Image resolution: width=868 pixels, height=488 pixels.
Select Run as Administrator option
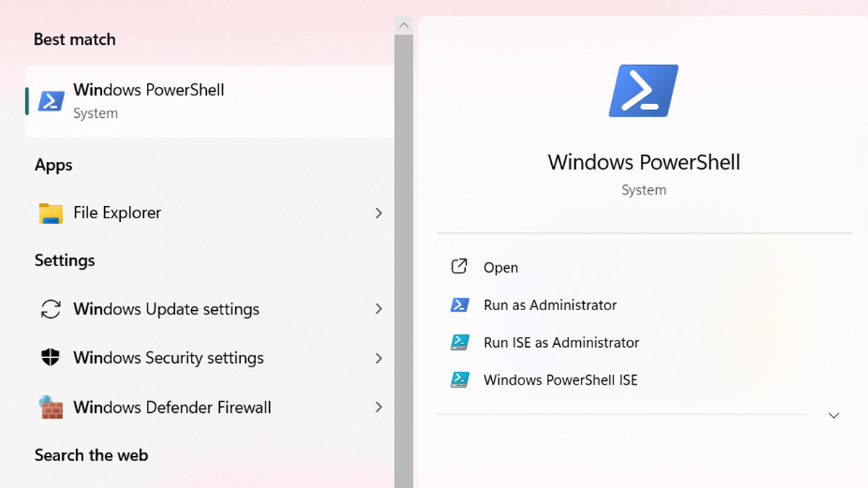550,305
